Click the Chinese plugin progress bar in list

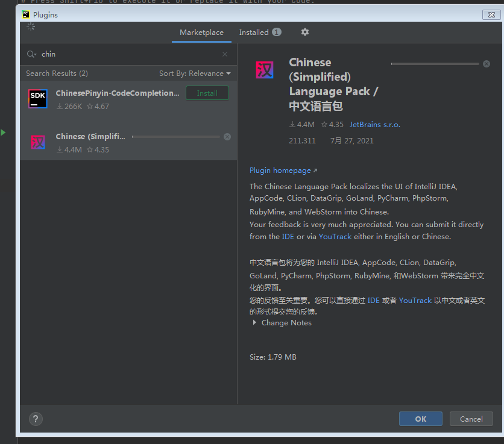(176, 137)
